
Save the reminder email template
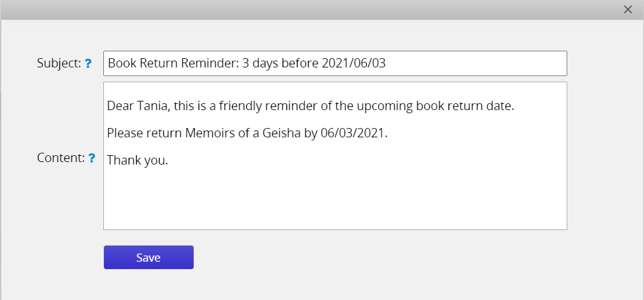click(148, 257)
